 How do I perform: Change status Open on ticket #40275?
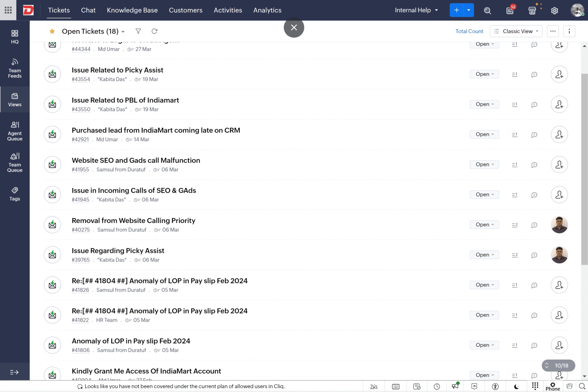coord(484,225)
